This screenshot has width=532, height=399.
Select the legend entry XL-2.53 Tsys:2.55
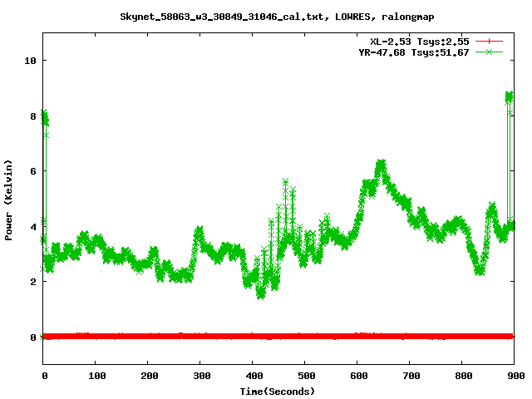tap(419, 42)
